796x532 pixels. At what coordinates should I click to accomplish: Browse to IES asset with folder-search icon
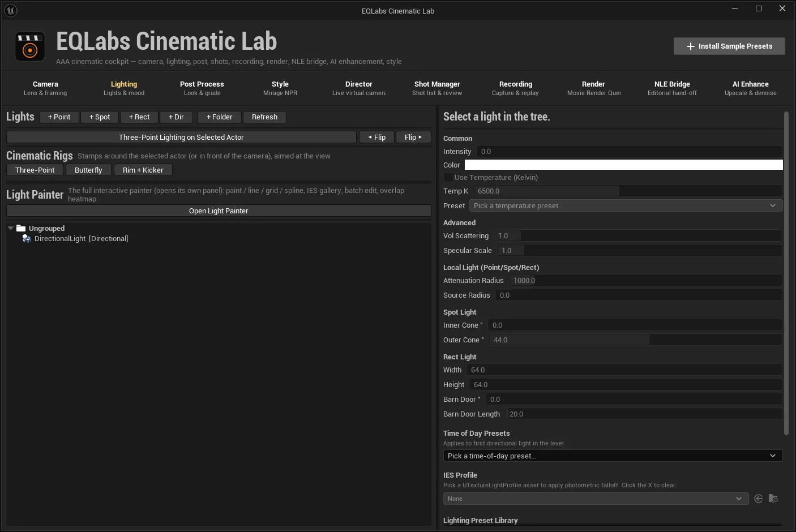point(773,499)
